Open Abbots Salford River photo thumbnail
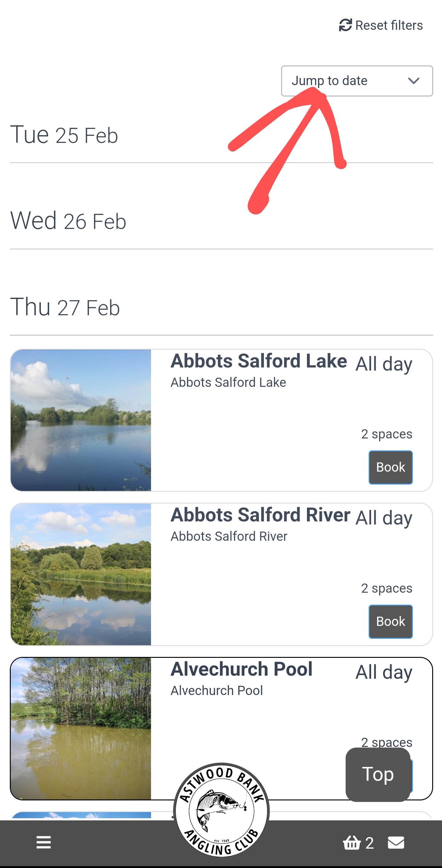The height and width of the screenshot is (868, 442). click(81, 574)
